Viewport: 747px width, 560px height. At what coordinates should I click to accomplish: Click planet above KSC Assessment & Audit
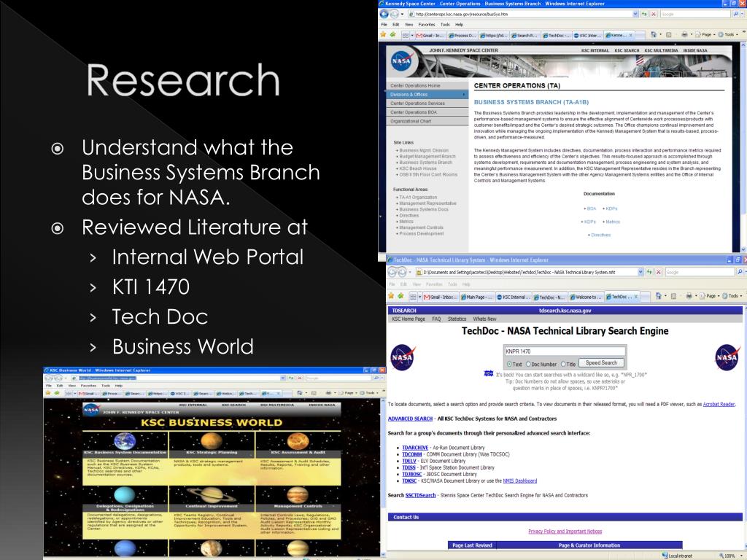pyautogui.click(x=298, y=441)
